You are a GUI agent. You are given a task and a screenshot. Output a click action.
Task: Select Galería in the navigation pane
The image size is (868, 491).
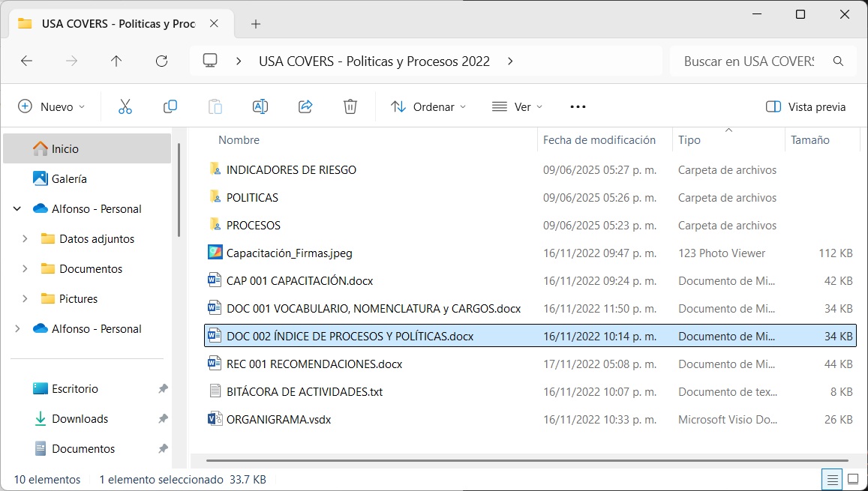pyautogui.click(x=69, y=179)
